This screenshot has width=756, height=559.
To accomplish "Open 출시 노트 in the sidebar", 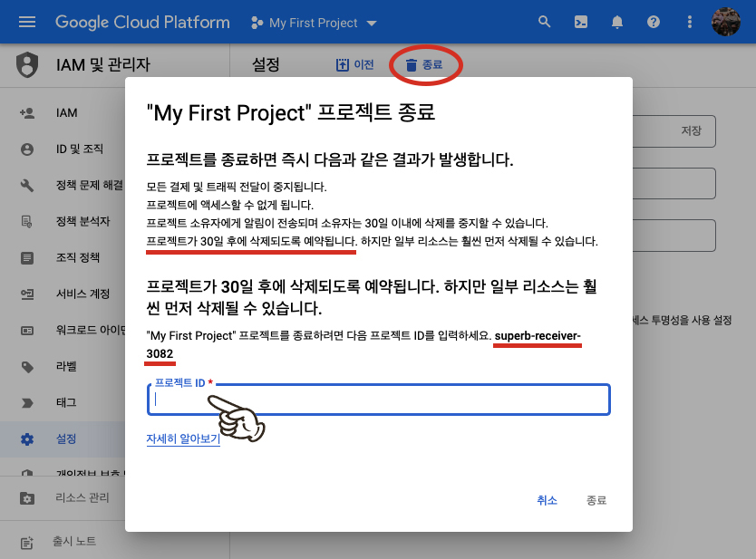I will pyautogui.click(x=74, y=541).
